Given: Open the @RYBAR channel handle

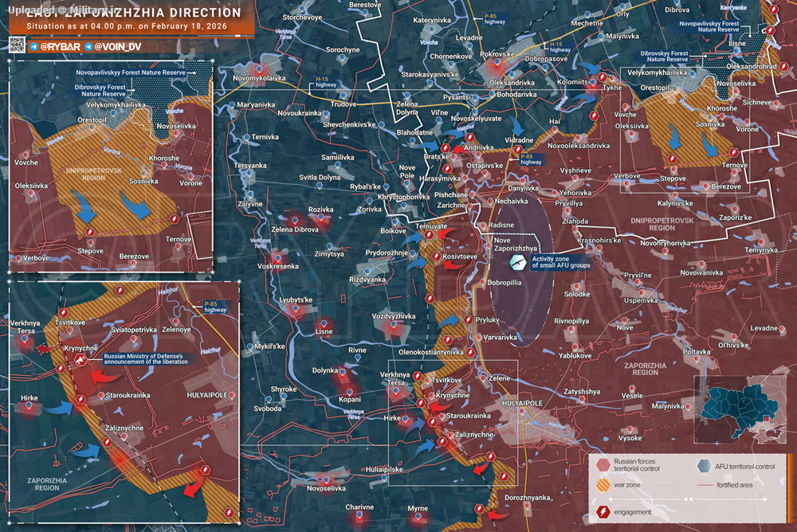Looking at the screenshot, I should click(60, 47).
